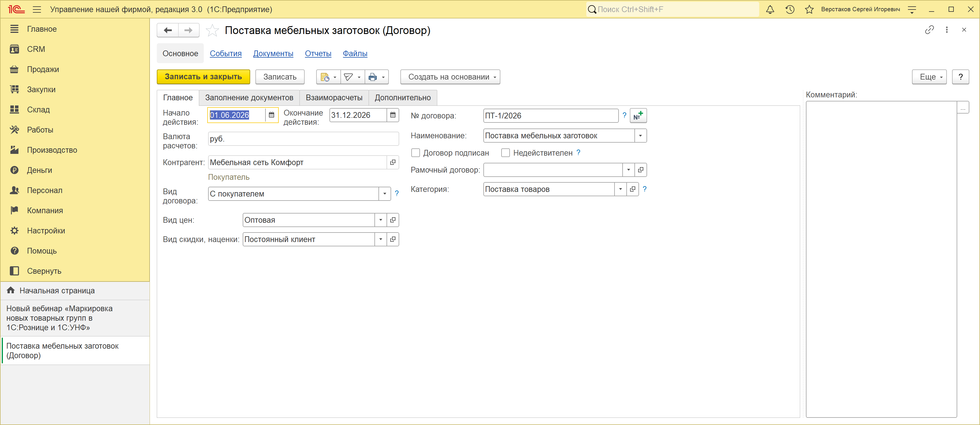Copy link to this contract
The width and height of the screenshot is (980, 425).
[x=929, y=30]
